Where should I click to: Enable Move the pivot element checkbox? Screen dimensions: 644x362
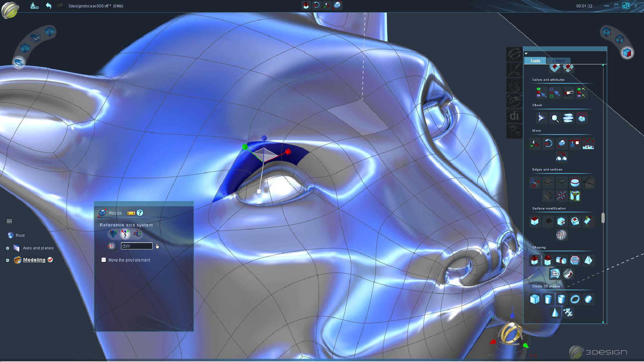(x=104, y=260)
